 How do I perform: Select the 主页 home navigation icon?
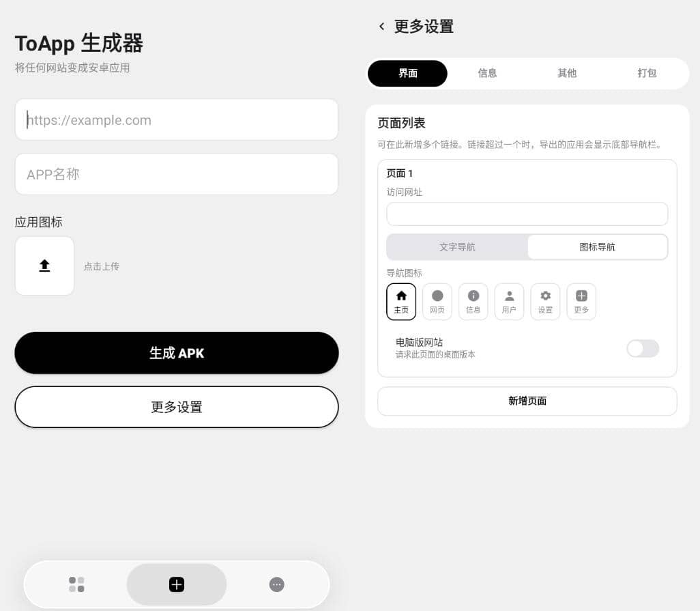[401, 301]
